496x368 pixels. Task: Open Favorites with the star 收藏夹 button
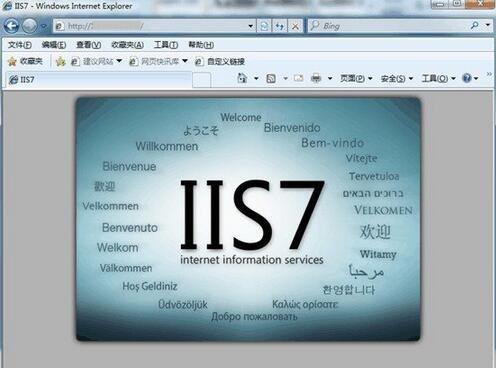pyautogui.click(x=25, y=61)
